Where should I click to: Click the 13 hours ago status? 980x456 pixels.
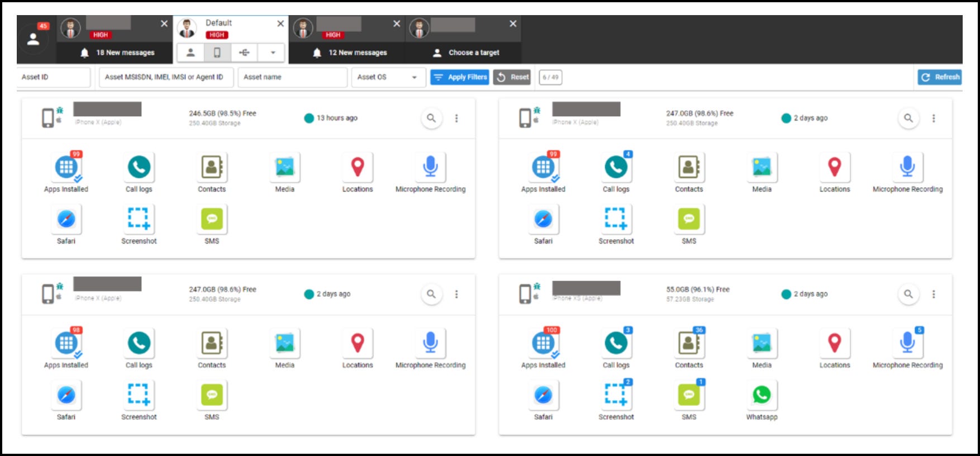[x=331, y=118]
